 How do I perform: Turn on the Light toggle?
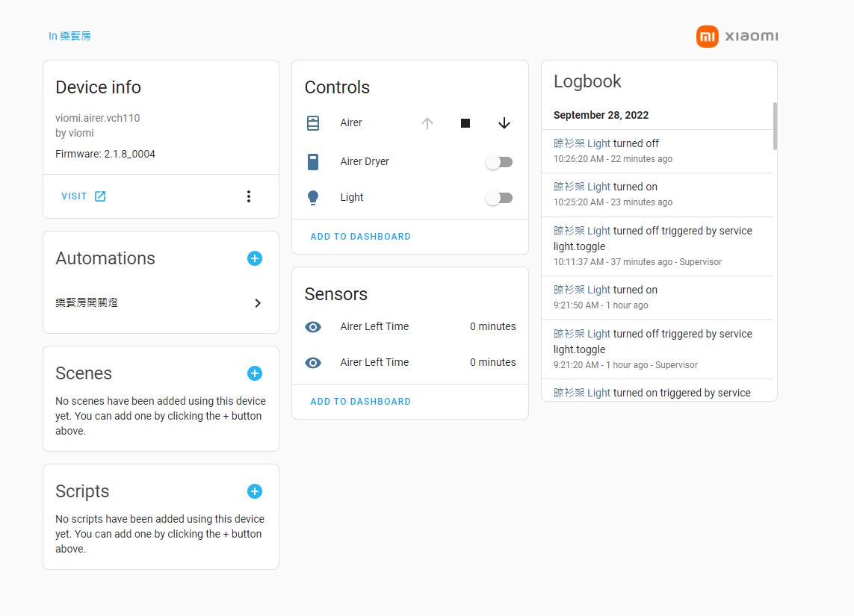pyautogui.click(x=499, y=197)
